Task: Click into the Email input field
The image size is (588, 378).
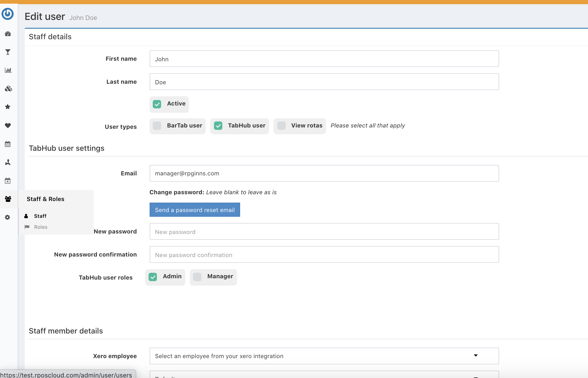Action: pyautogui.click(x=324, y=173)
